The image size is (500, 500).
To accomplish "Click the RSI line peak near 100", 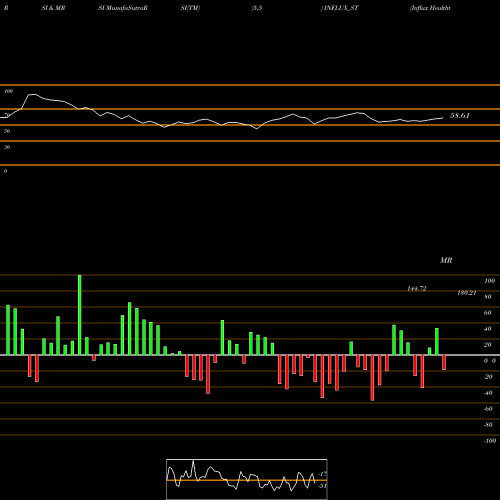I will pos(32,95).
